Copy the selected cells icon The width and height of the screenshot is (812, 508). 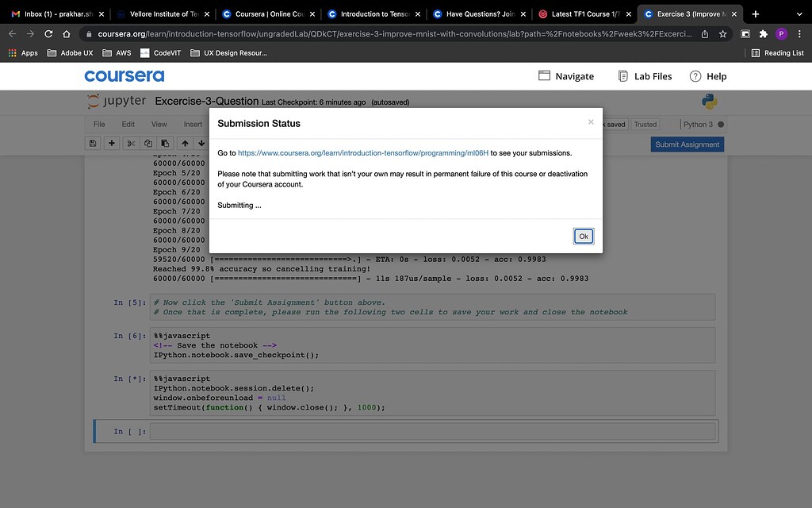tap(148, 143)
